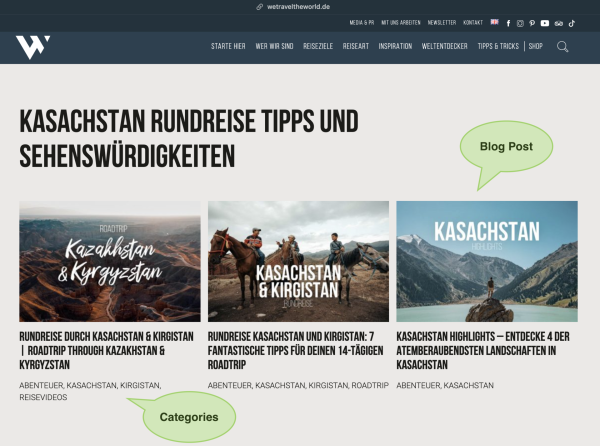Select Kirgistan category under first post
The height and width of the screenshot is (446, 600).
point(140,385)
